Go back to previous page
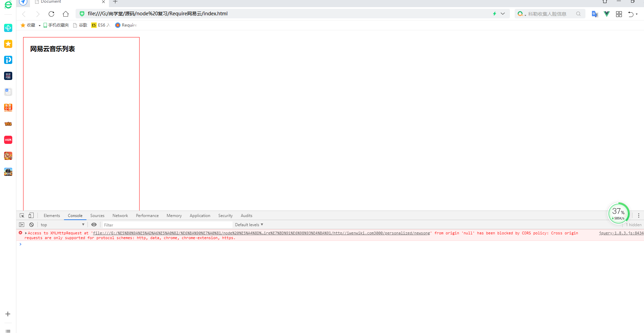Screen dimensions: 644x333 [x=24, y=14]
